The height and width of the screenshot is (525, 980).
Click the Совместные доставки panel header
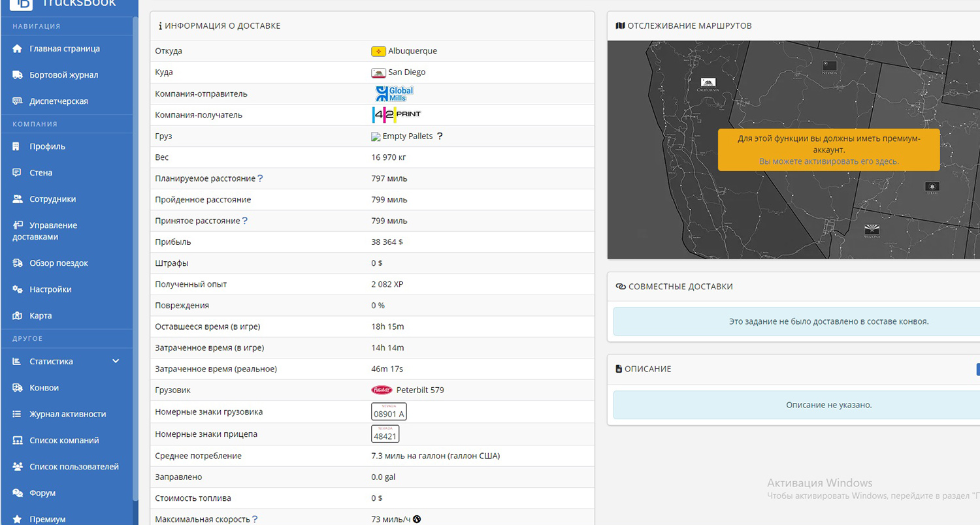tap(794, 287)
